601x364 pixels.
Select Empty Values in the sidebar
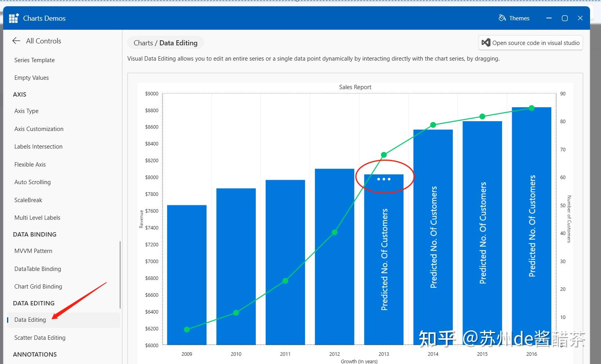[31, 77]
